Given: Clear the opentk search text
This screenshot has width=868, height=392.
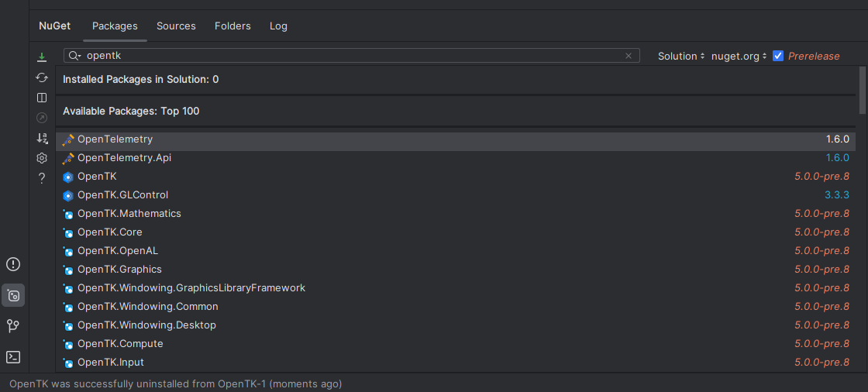Looking at the screenshot, I should pyautogui.click(x=629, y=56).
